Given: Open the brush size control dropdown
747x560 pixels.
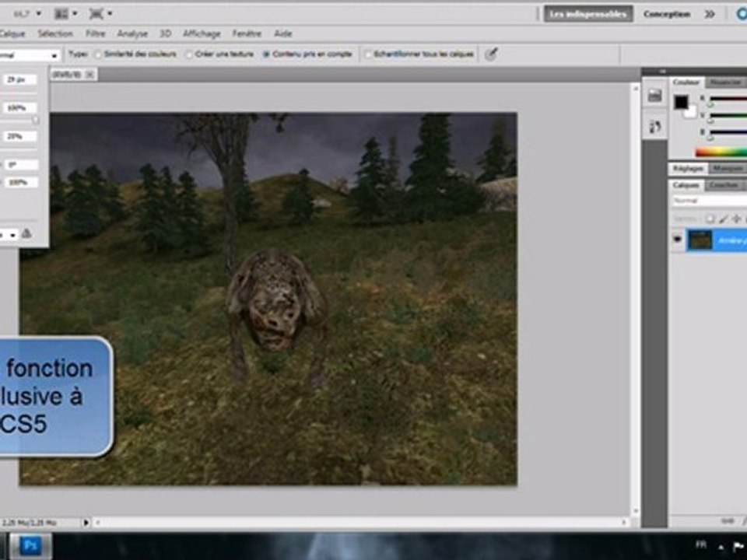Looking at the screenshot, I should (9, 235).
